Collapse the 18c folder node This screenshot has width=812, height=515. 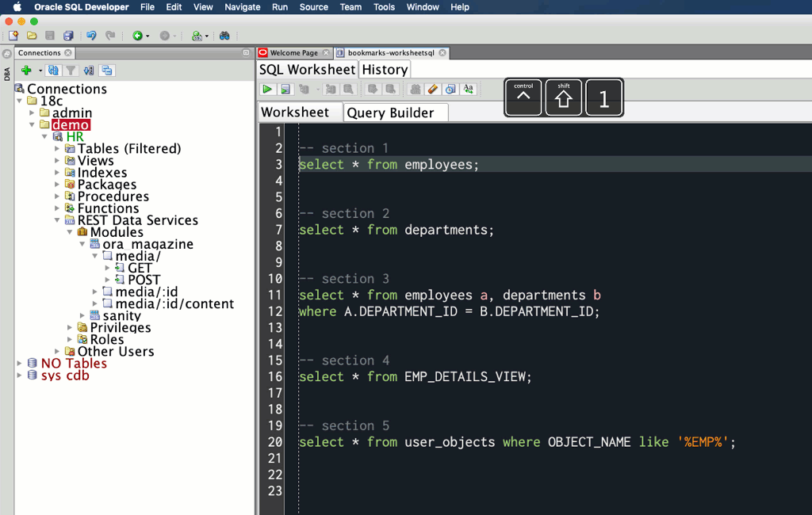20,101
